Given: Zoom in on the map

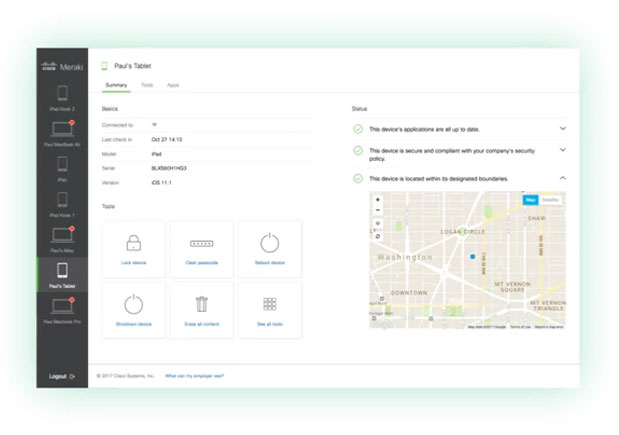Looking at the screenshot, I should click(x=378, y=199).
